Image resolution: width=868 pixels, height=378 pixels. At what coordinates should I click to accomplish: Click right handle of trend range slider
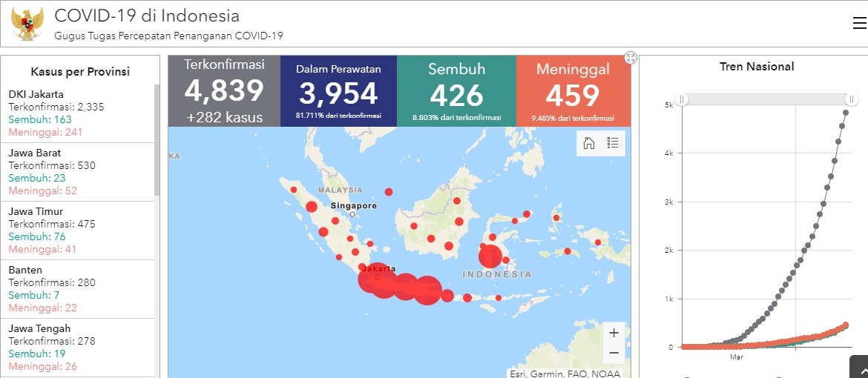852,99
